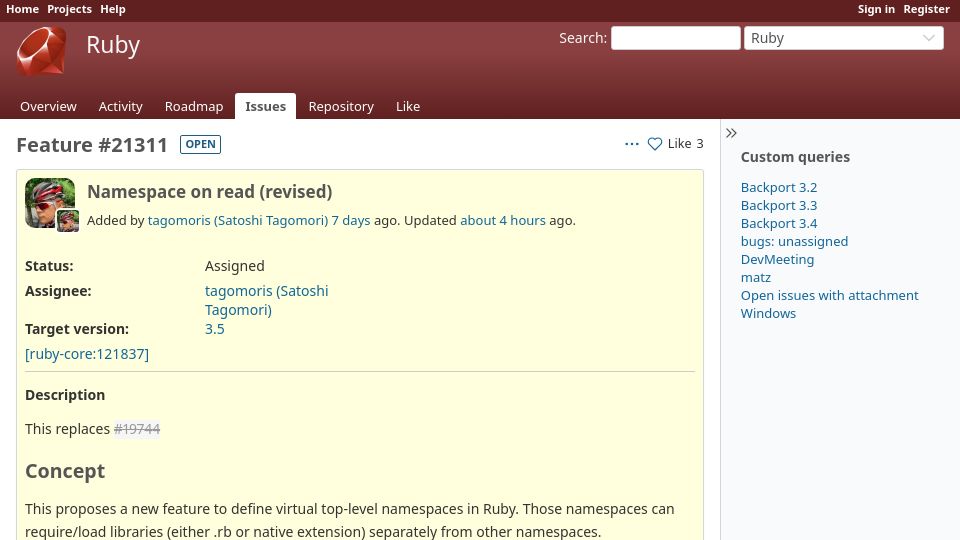The height and width of the screenshot is (540, 960).
Task: Click 'Namespace on read (revised)' title
Action: pyautogui.click(x=209, y=192)
